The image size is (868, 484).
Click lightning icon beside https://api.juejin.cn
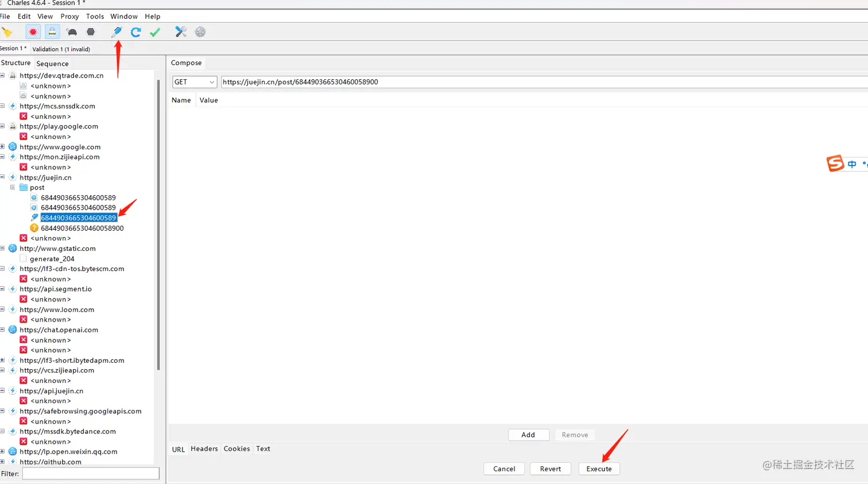click(x=13, y=391)
